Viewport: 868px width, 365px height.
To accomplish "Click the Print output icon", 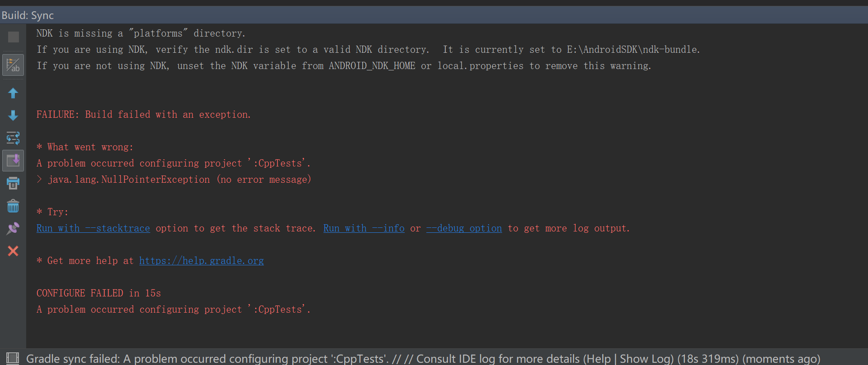I will pyautogui.click(x=13, y=183).
